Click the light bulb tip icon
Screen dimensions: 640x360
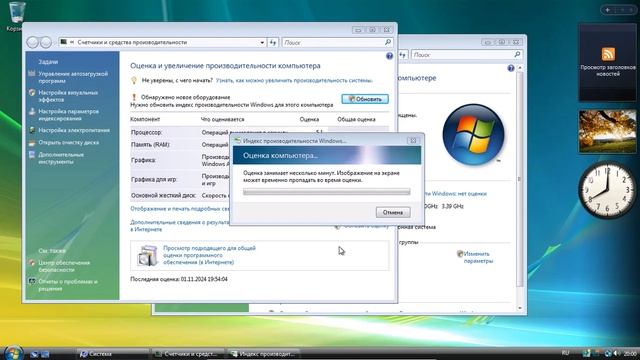134,80
